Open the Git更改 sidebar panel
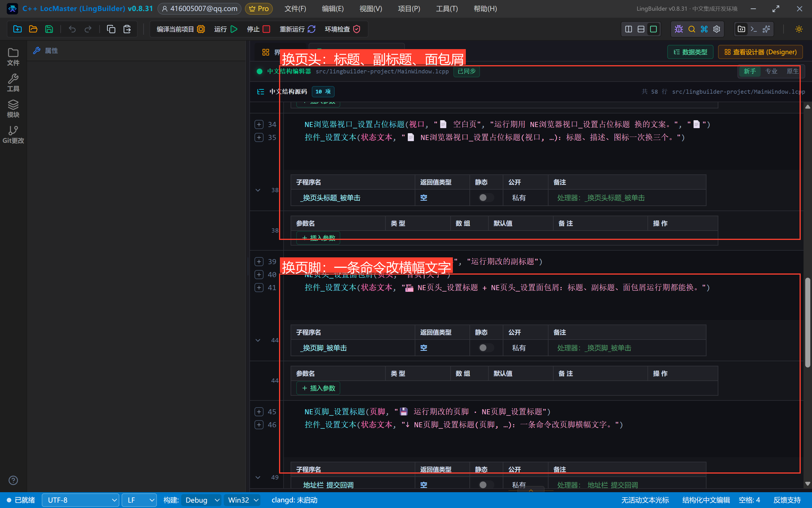812x508 pixels. click(13, 135)
